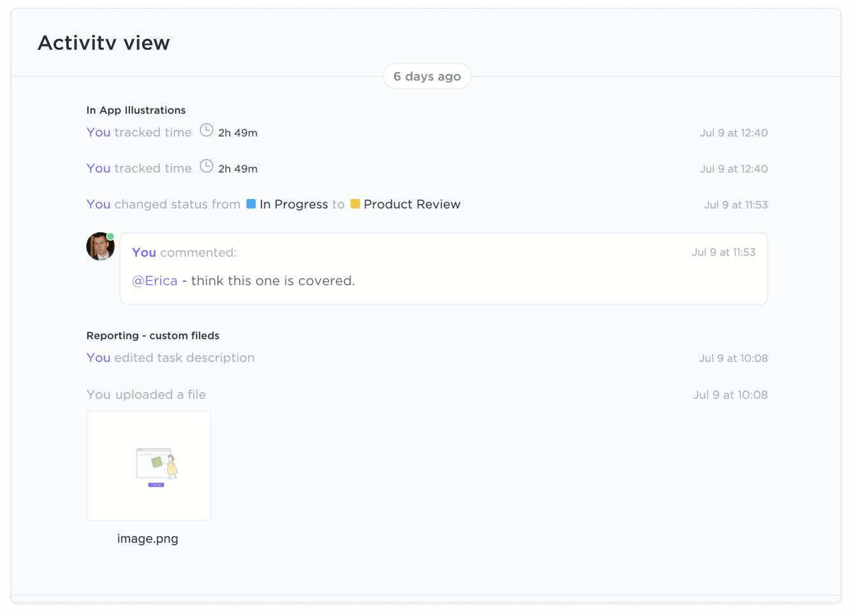Open the In App Illustrations task
Image resolution: width=852 pixels, height=616 pixels.
point(136,110)
